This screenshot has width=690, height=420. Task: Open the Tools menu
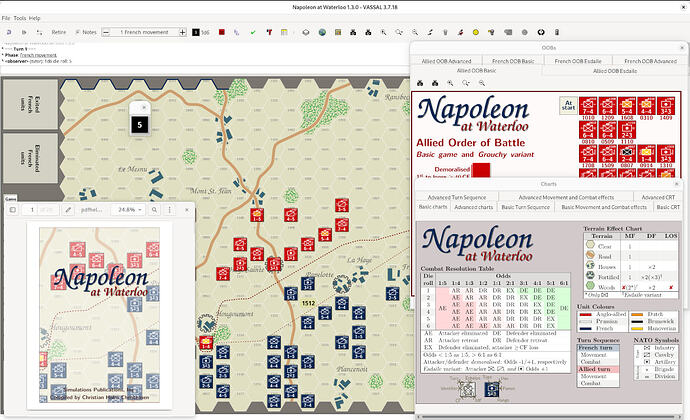coord(20,18)
